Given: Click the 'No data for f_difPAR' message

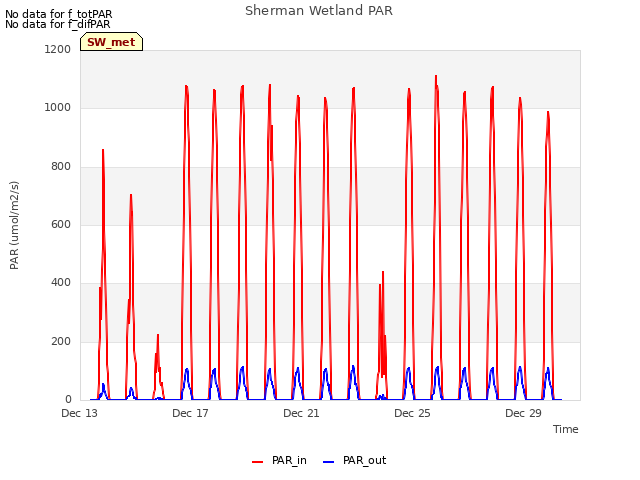Looking at the screenshot, I should pyautogui.click(x=58, y=24).
